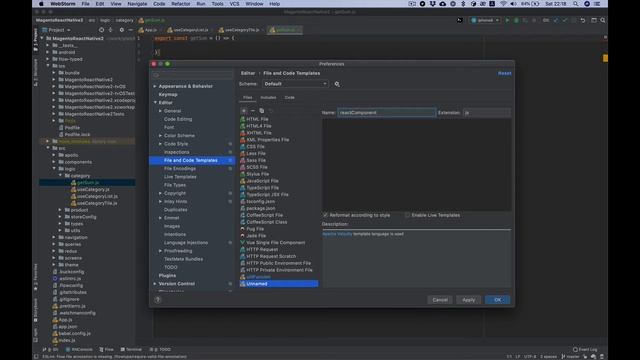This screenshot has height=360, width=640.
Task: Select Keymap in settings tree
Action: (168, 94)
